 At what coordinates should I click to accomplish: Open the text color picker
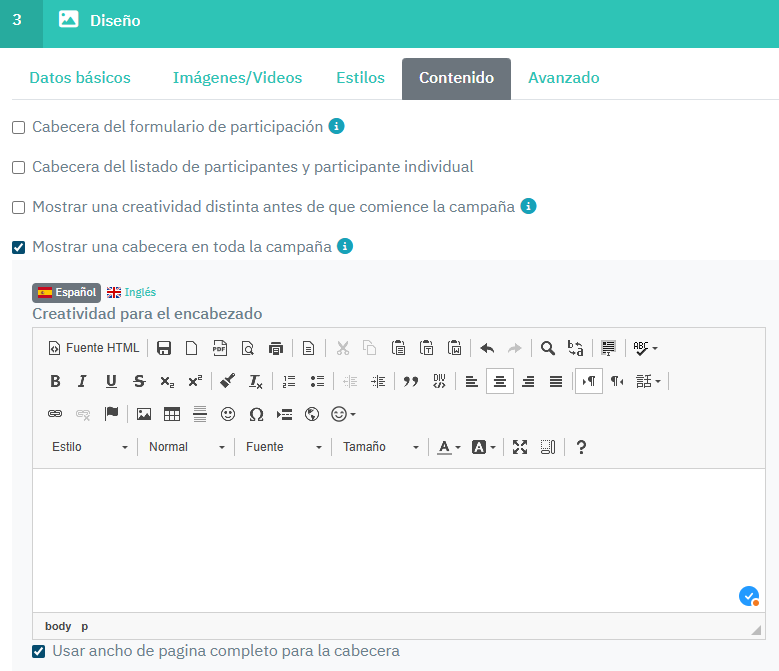coord(449,447)
